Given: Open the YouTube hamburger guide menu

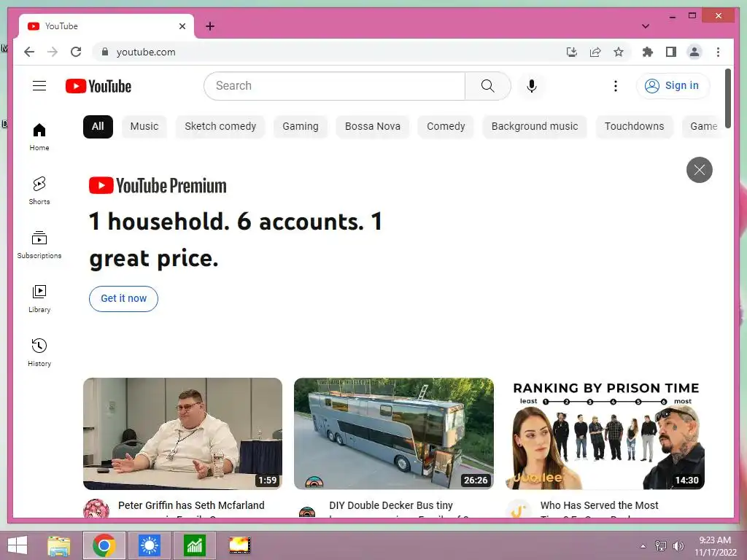Looking at the screenshot, I should click(39, 86).
